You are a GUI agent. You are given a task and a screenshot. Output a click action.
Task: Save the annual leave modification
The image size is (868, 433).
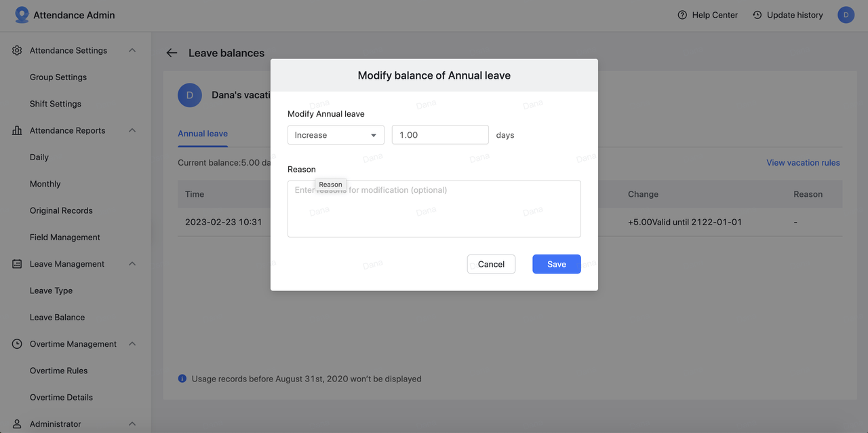tap(556, 264)
